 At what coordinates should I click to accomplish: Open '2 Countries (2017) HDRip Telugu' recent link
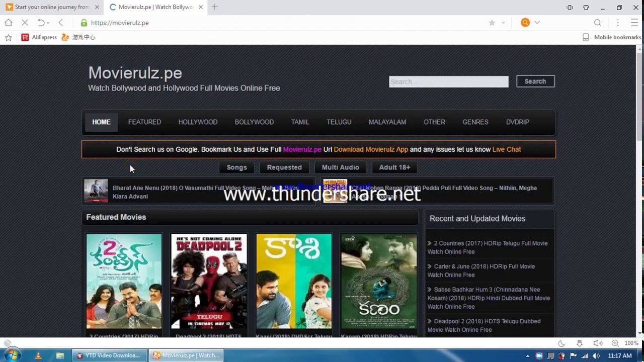click(488, 247)
